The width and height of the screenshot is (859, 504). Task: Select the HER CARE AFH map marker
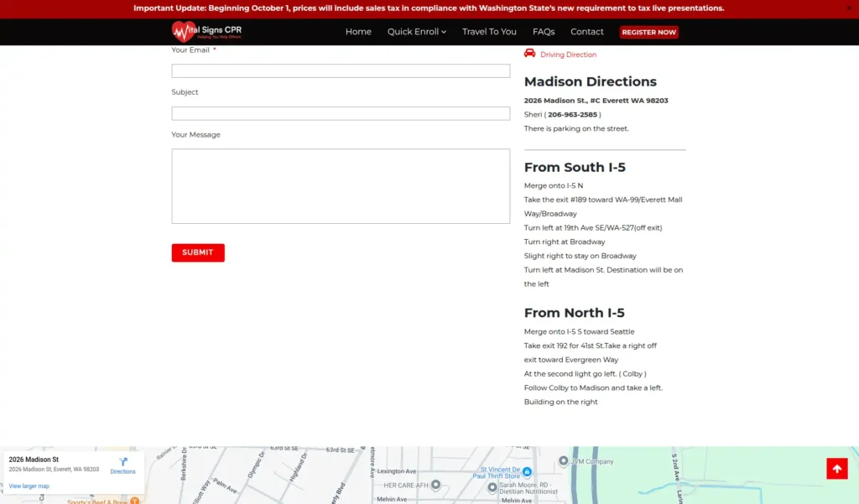[435, 485]
